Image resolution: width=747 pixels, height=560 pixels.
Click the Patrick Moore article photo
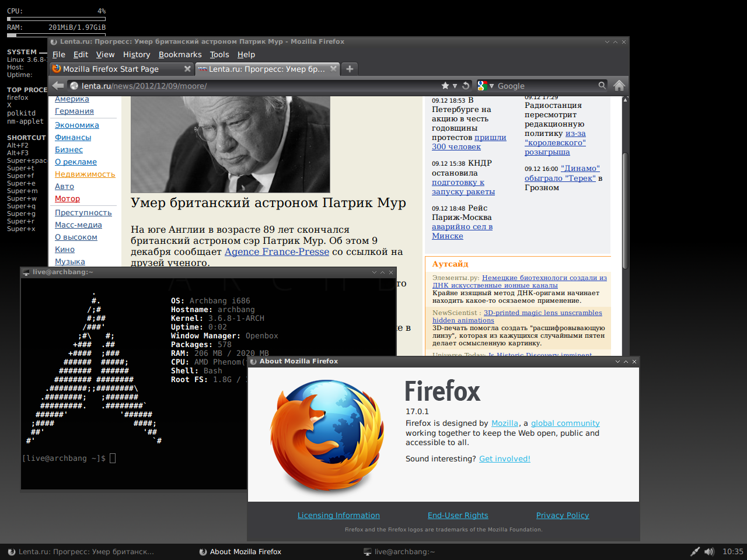tap(230, 144)
